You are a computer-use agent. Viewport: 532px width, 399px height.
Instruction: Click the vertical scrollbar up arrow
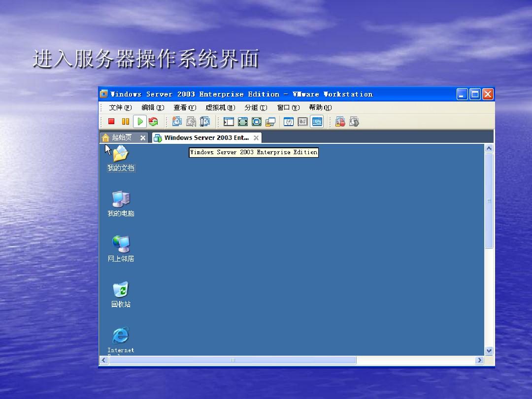(489, 148)
